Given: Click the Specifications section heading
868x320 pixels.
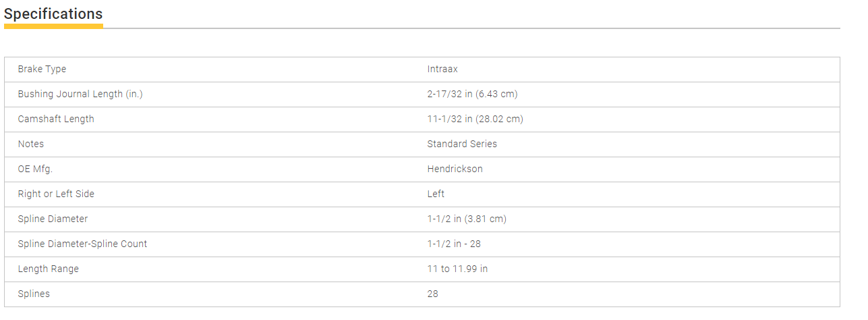Looking at the screenshot, I should (x=53, y=14).
